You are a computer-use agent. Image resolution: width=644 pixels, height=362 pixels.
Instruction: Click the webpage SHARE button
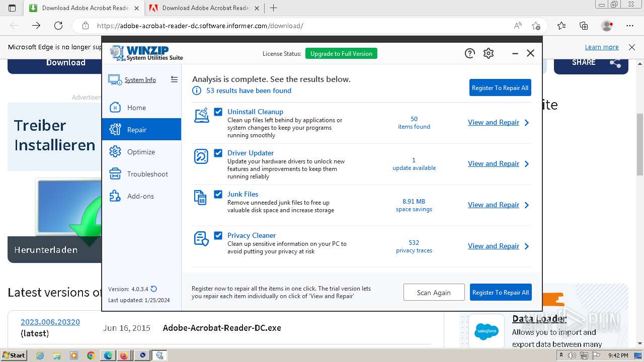tap(591, 62)
